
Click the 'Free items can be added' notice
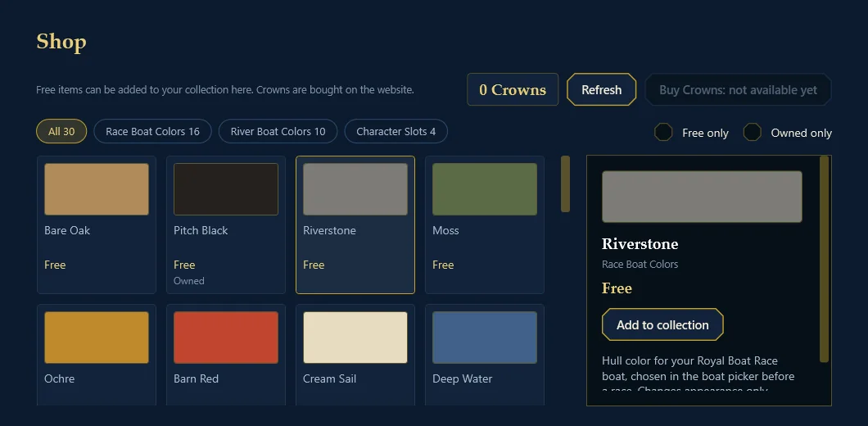pyautogui.click(x=224, y=89)
